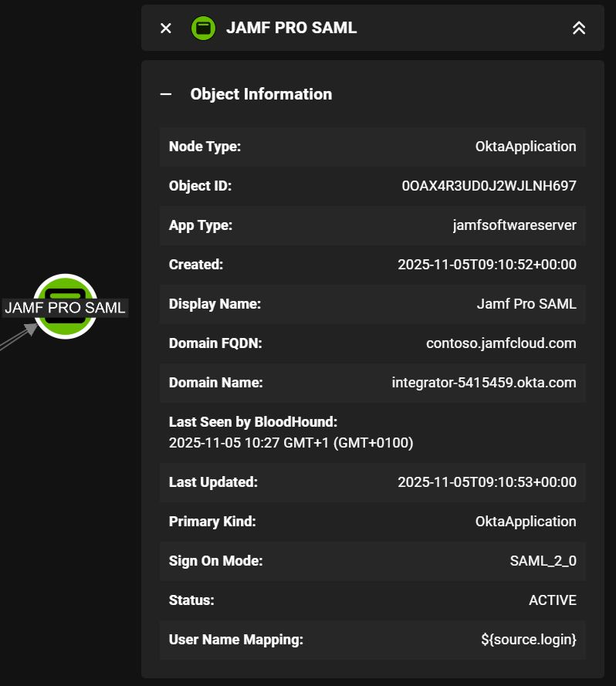616x686 pixels.
Task: Select Display Name value Jamf Pro SAML
Action: pos(526,304)
